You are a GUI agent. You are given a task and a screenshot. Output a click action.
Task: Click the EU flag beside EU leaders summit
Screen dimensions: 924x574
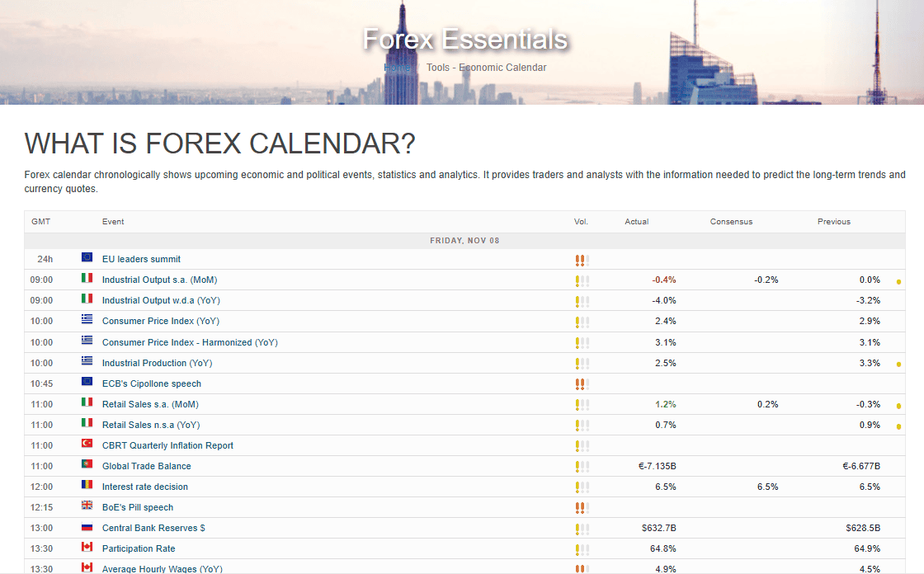coord(87,258)
